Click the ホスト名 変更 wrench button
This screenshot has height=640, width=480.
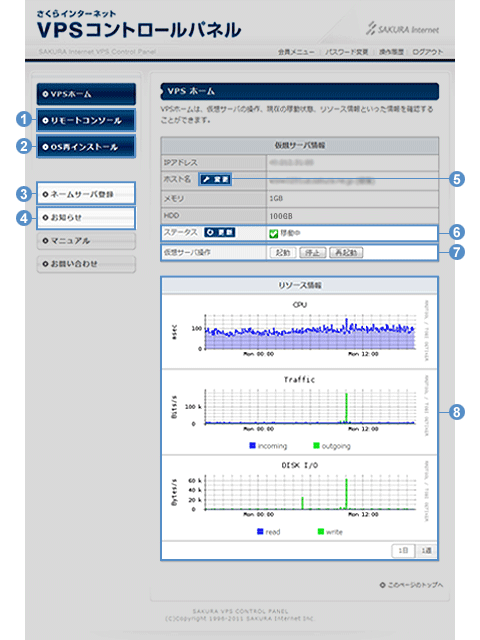215,179
